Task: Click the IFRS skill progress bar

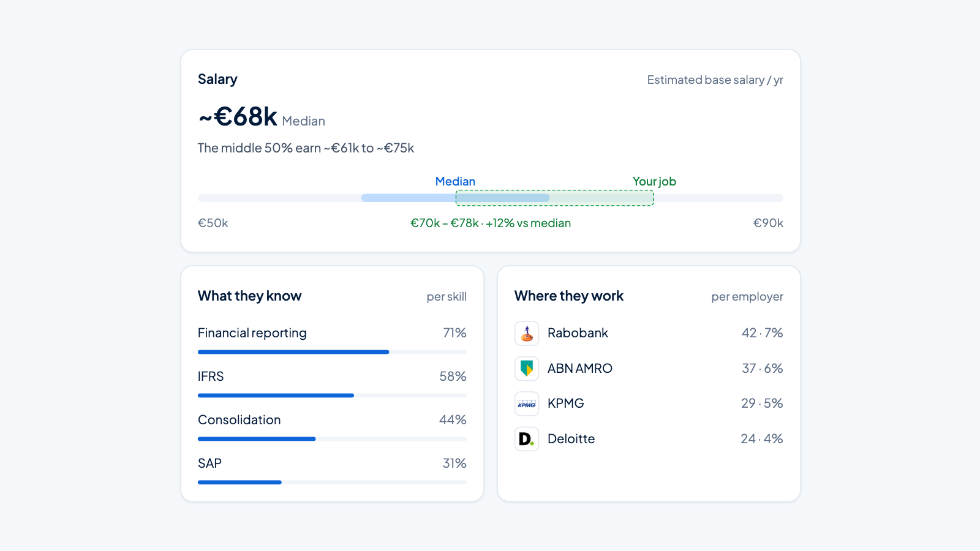Action: (332, 395)
